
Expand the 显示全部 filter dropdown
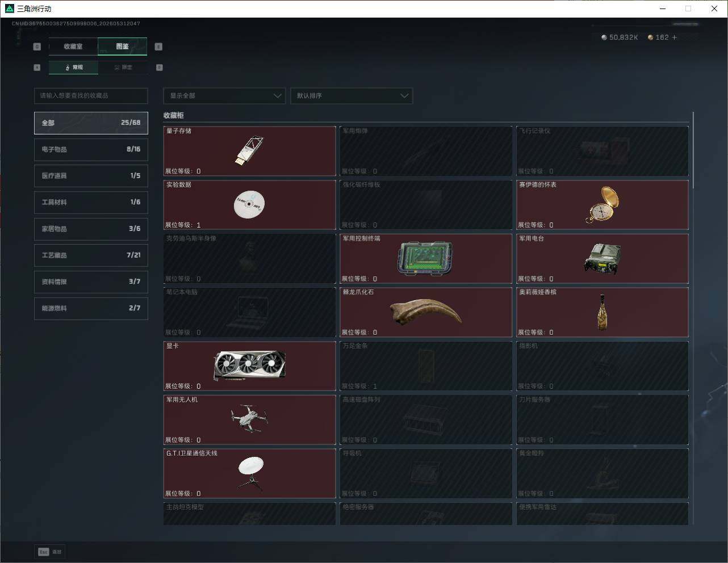(x=224, y=96)
